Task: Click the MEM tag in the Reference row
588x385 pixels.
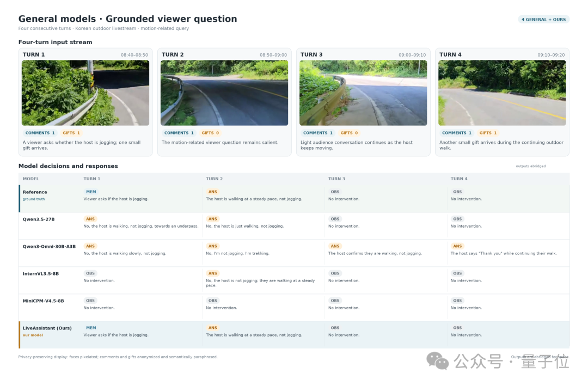Action: pos(91,192)
